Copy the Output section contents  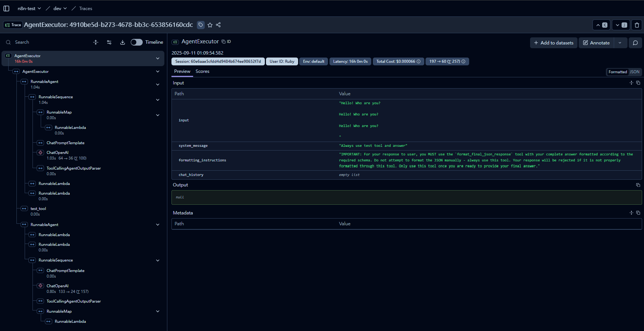click(638, 185)
